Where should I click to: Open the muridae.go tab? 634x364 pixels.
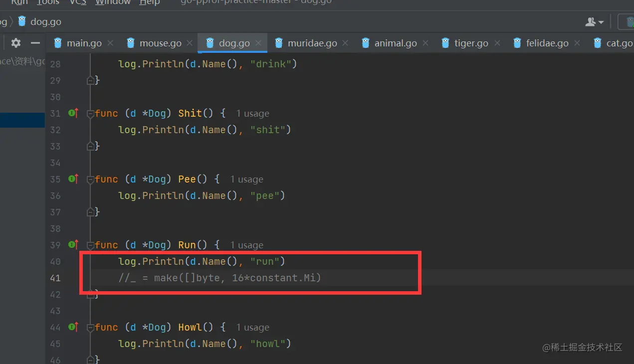coord(312,43)
